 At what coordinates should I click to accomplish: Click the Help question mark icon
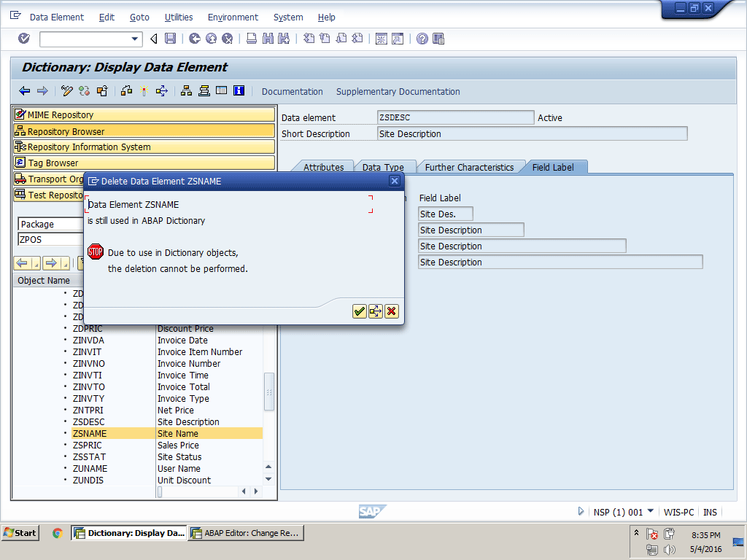[422, 39]
